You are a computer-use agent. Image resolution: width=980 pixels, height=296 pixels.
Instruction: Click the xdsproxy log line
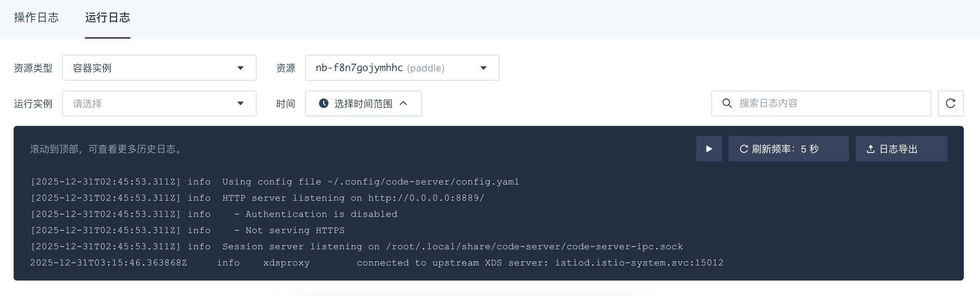pyautogui.click(x=377, y=263)
